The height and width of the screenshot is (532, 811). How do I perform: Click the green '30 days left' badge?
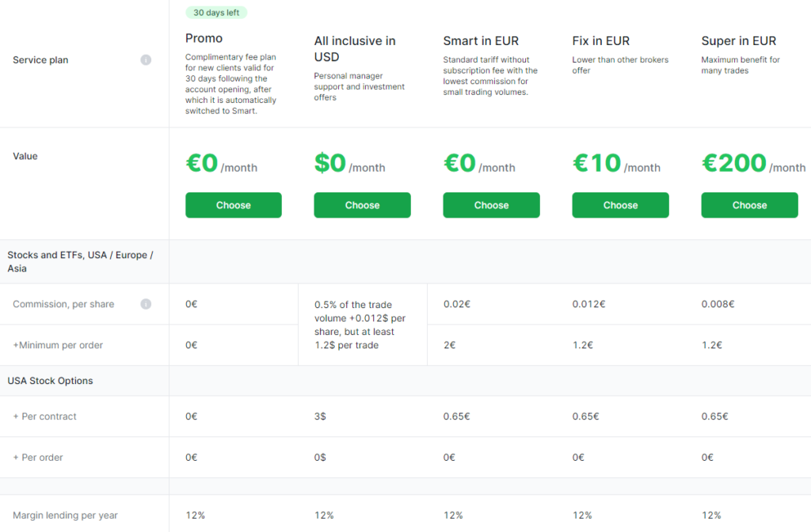[215, 13]
